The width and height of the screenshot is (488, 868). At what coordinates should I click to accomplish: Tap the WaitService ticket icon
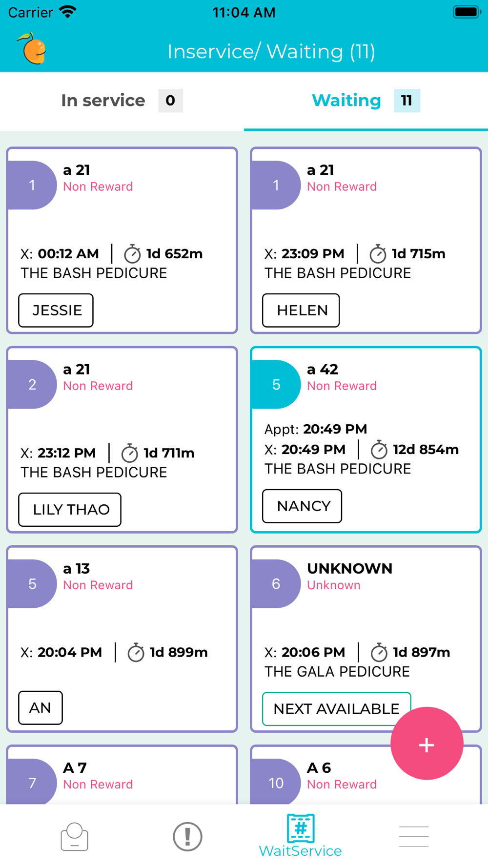(x=301, y=829)
